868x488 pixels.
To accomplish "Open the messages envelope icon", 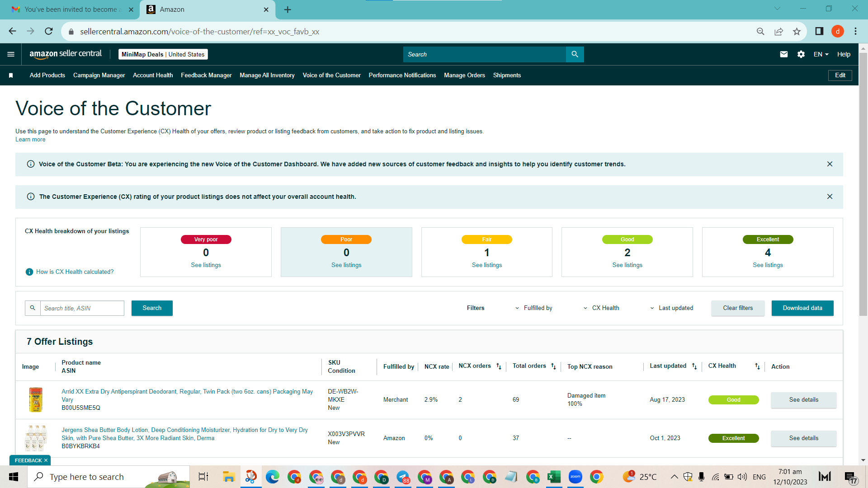I will [784, 54].
